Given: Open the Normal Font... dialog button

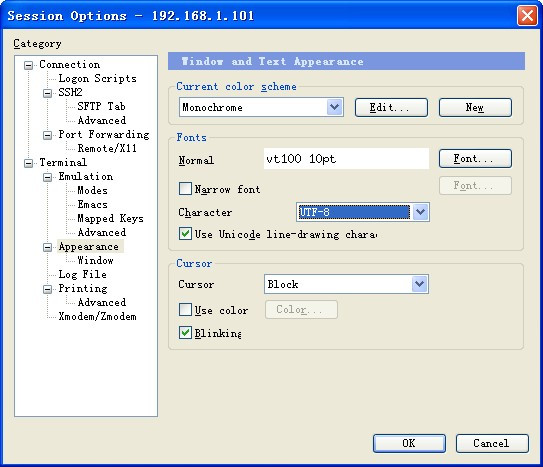Looking at the screenshot, I should 475,159.
